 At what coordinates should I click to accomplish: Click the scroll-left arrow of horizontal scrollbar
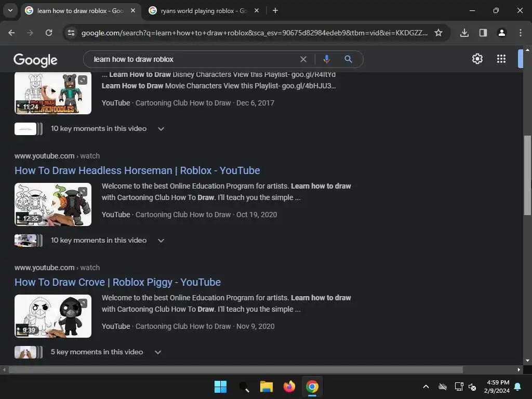(x=4, y=369)
